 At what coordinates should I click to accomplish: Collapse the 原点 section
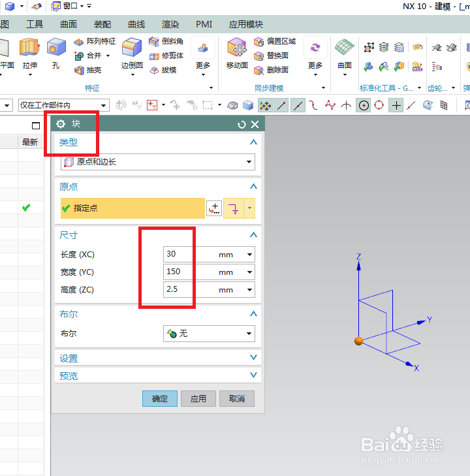tap(253, 186)
